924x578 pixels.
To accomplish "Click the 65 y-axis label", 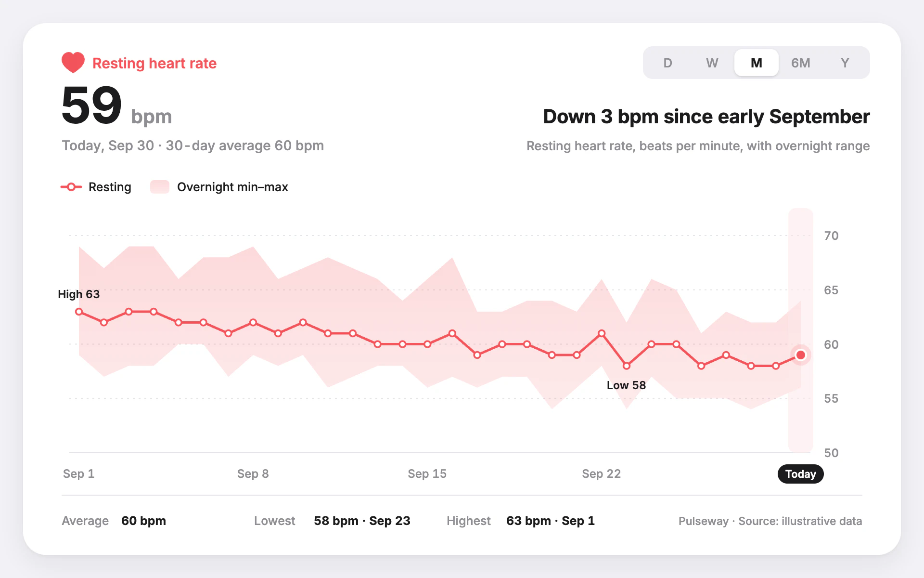I will tap(831, 290).
